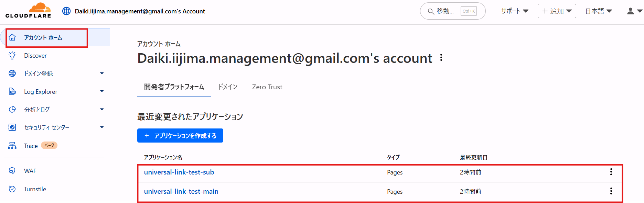Select the 開発者プラットフォーム tab
Image resolution: width=644 pixels, height=203 pixels.
click(x=174, y=87)
